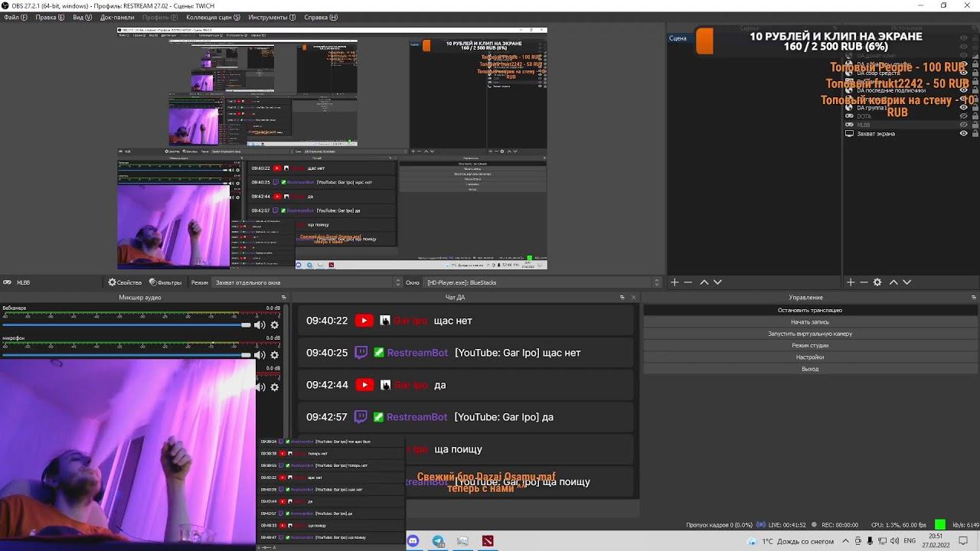Open Telegram from the taskbar
Image resolution: width=980 pixels, height=551 pixels.
[438, 541]
